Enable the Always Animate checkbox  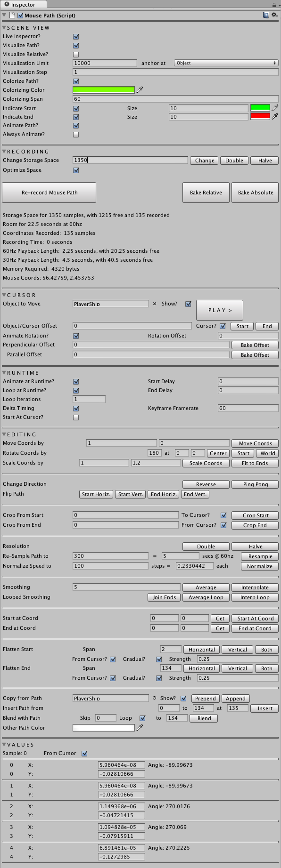coord(76,135)
